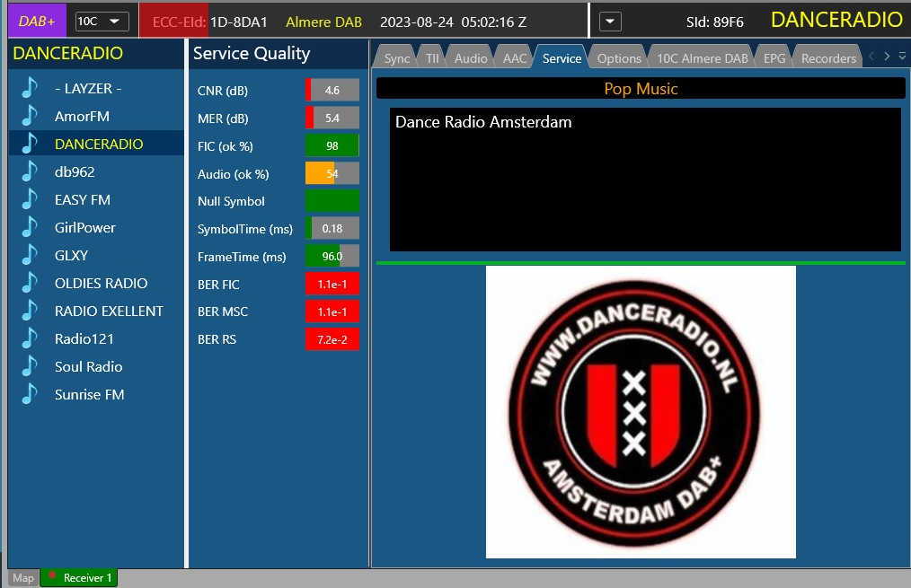Image resolution: width=911 pixels, height=588 pixels.
Task: Show previous tabs with left chevron
Action: tap(871, 57)
